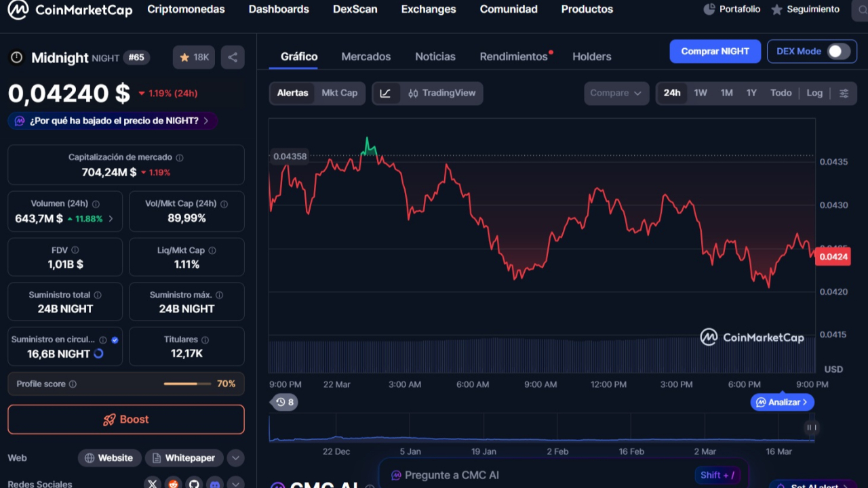Open Comunidad navigation menu
Viewport: 868px width, 488px height.
pos(509,9)
